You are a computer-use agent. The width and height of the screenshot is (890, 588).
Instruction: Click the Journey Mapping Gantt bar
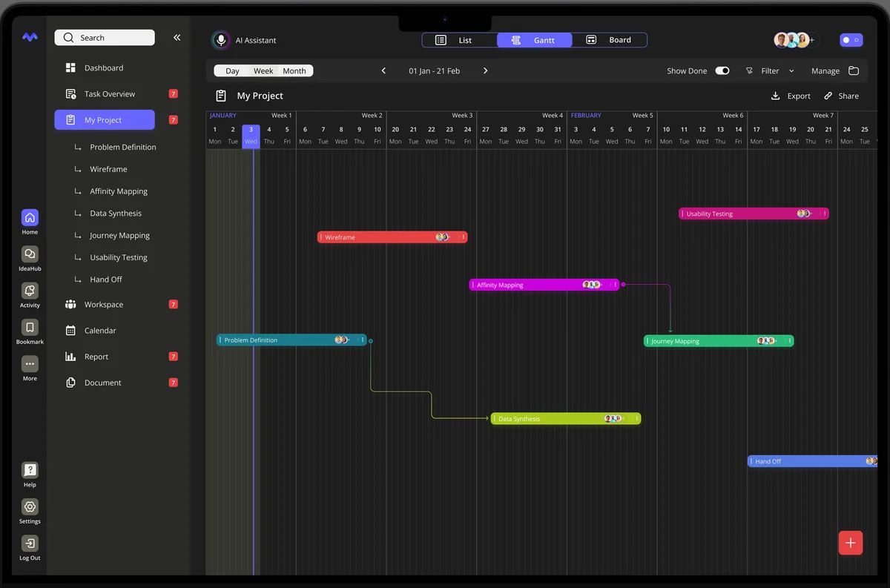tap(719, 341)
